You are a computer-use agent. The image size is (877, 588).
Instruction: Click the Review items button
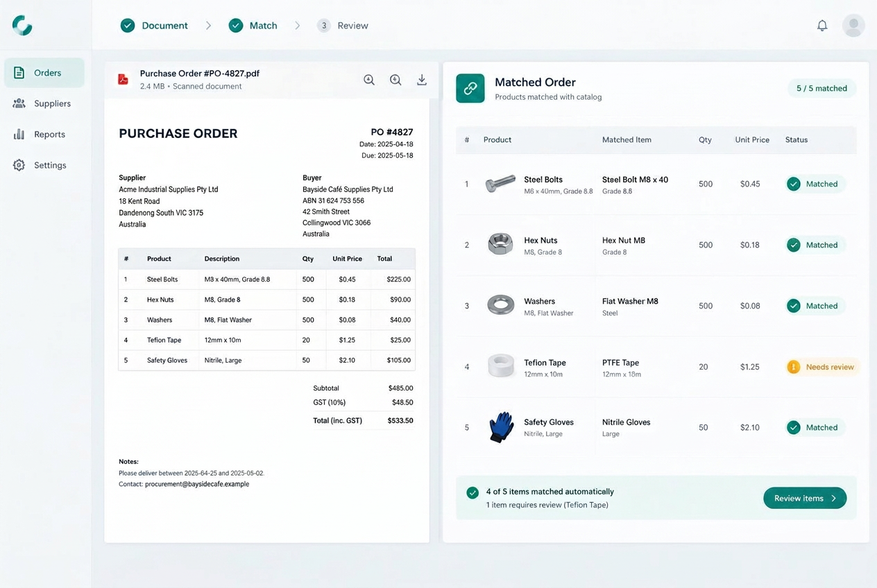(x=805, y=498)
